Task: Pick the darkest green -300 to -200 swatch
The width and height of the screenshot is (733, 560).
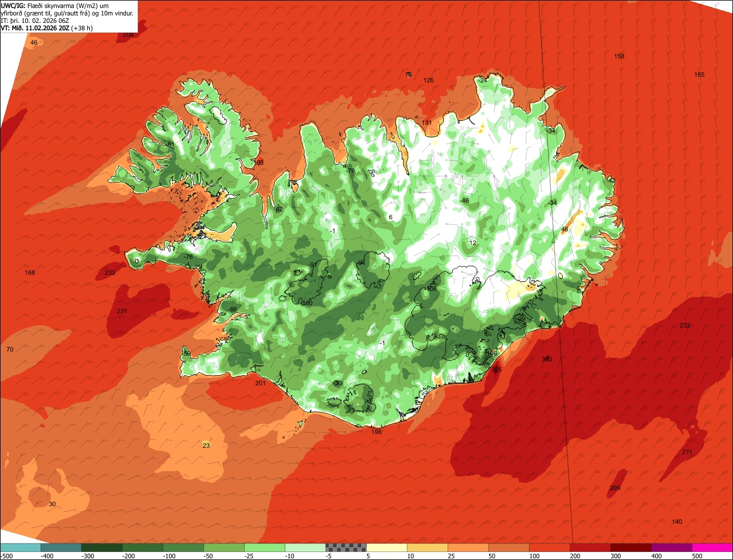Action: (101, 547)
